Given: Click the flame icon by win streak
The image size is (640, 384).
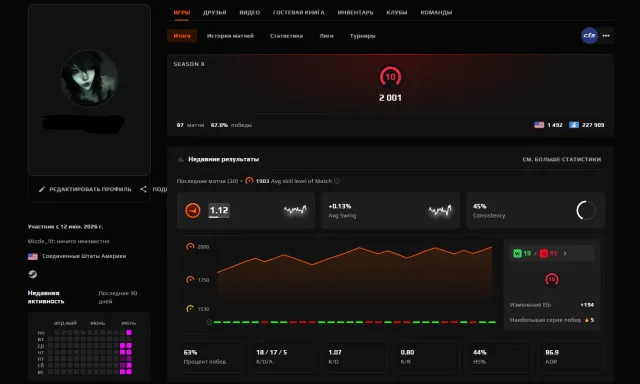Looking at the screenshot, I should pos(587,320).
